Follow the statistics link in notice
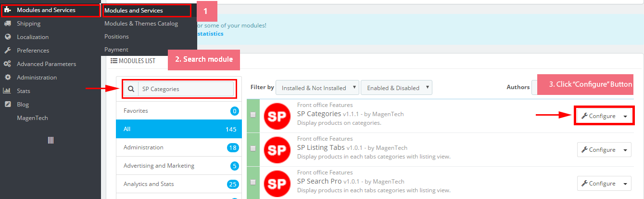644x199 pixels. tap(210, 34)
